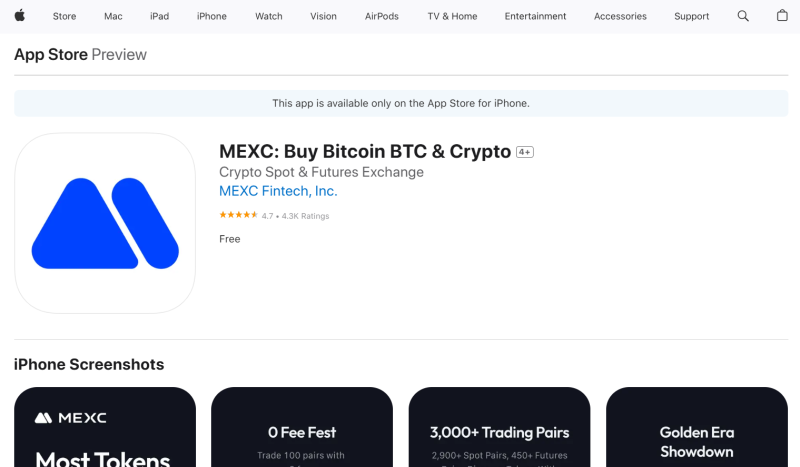Open the shopping bag icon
Viewport: 800px width, 467px height.
click(x=782, y=16)
